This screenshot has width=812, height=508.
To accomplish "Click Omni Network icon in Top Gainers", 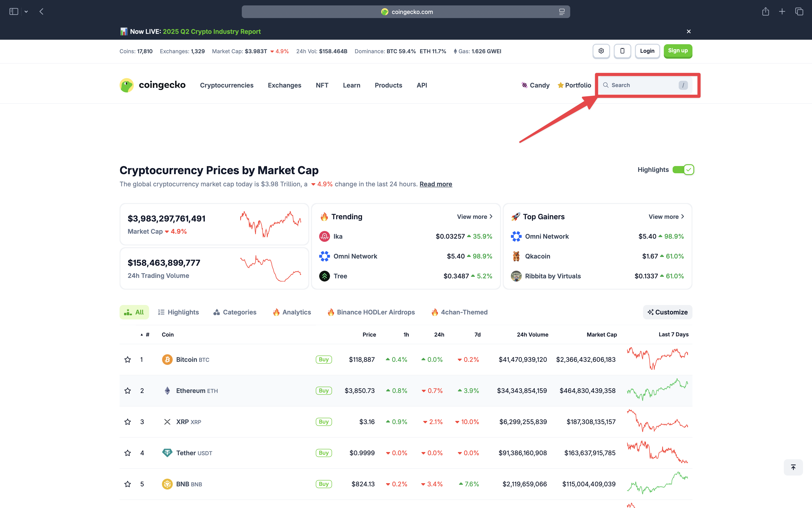I will pyautogui.click(x=516, y=237).
